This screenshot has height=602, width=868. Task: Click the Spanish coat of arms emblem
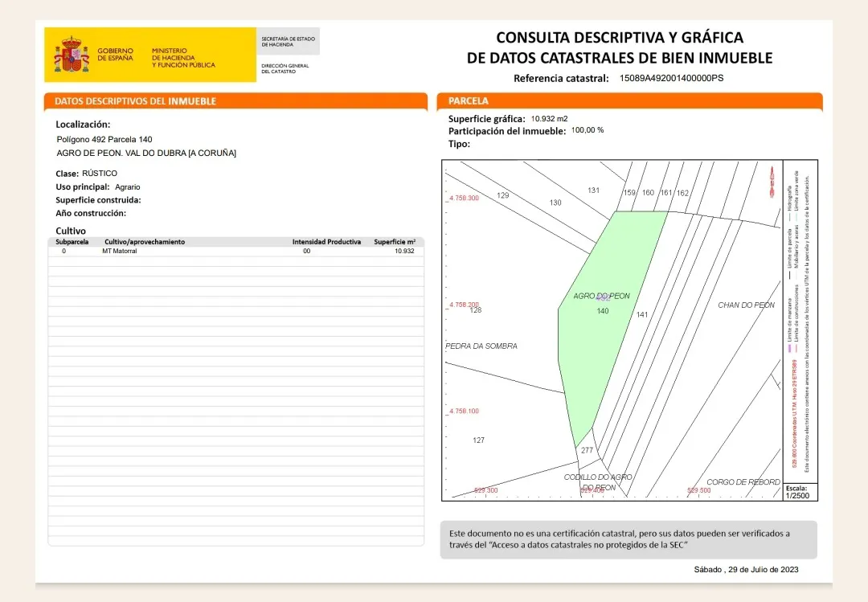click(72, 55)
